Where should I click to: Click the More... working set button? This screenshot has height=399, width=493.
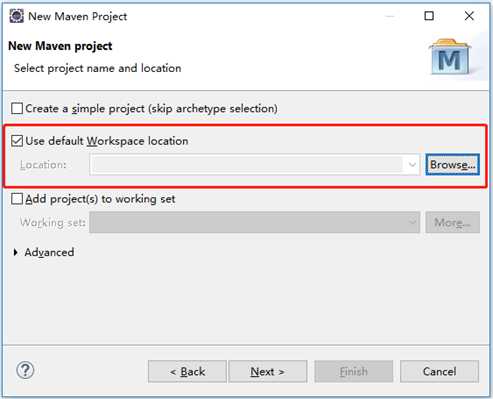click(453, 222)
